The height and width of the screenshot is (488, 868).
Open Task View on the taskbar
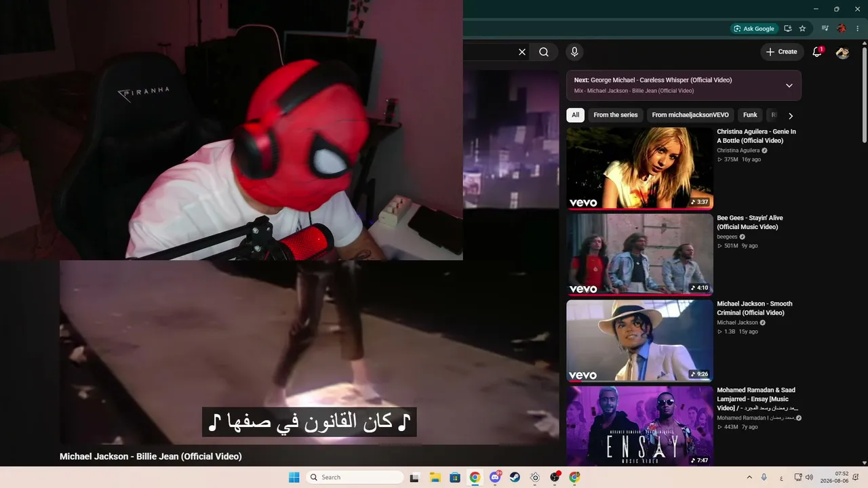click(x=414, y=477)
